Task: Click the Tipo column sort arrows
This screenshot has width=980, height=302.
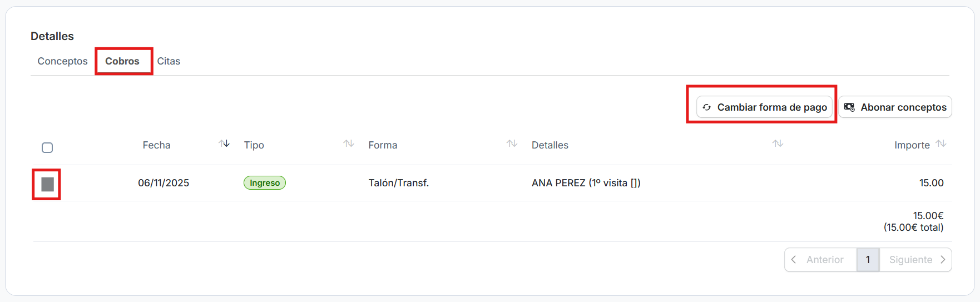Action: tap(349, 144)
